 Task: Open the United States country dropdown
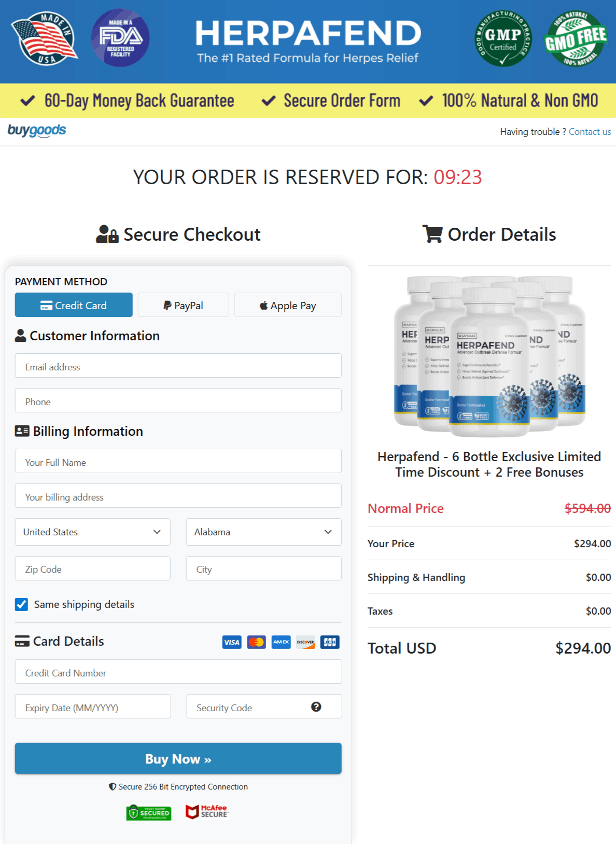tap(92, 532)
